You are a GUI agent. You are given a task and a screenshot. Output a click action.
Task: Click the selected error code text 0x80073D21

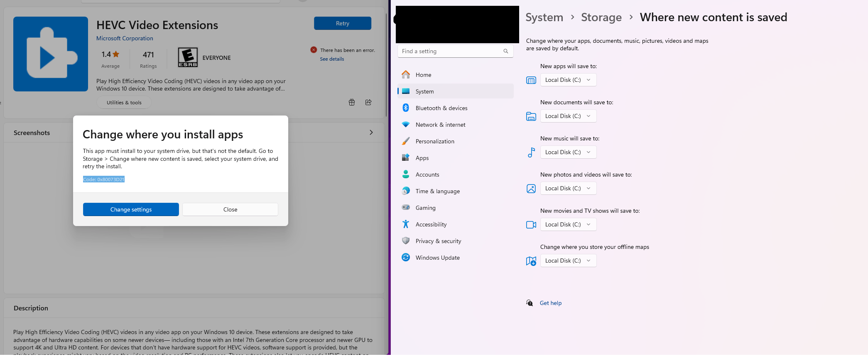click(x=104, y=179)
